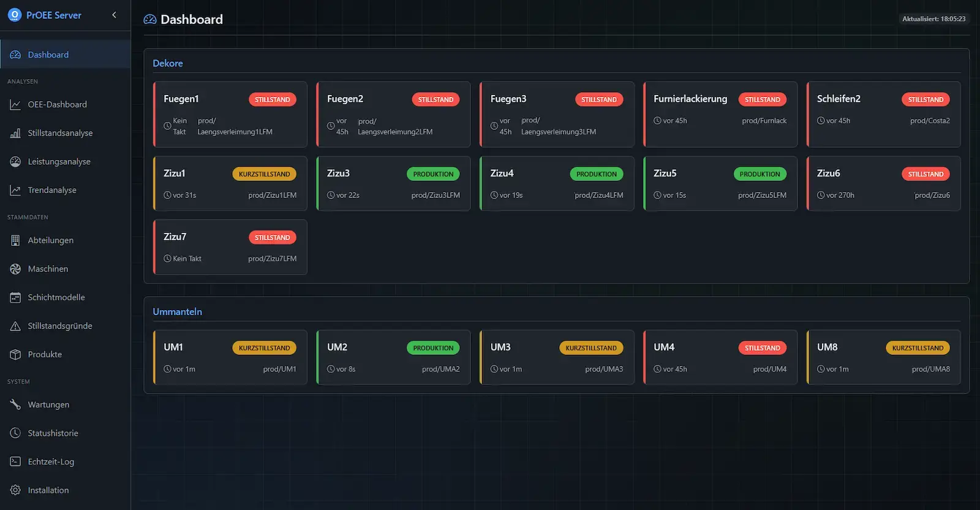Click the STILLSTAND badge on UM4

[763, 348]
